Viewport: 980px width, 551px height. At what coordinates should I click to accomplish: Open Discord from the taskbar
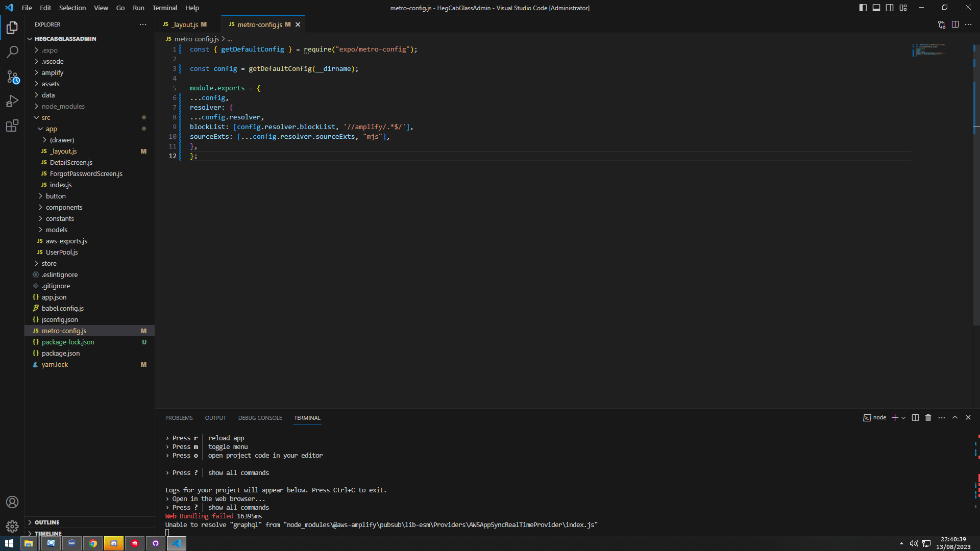113,543
